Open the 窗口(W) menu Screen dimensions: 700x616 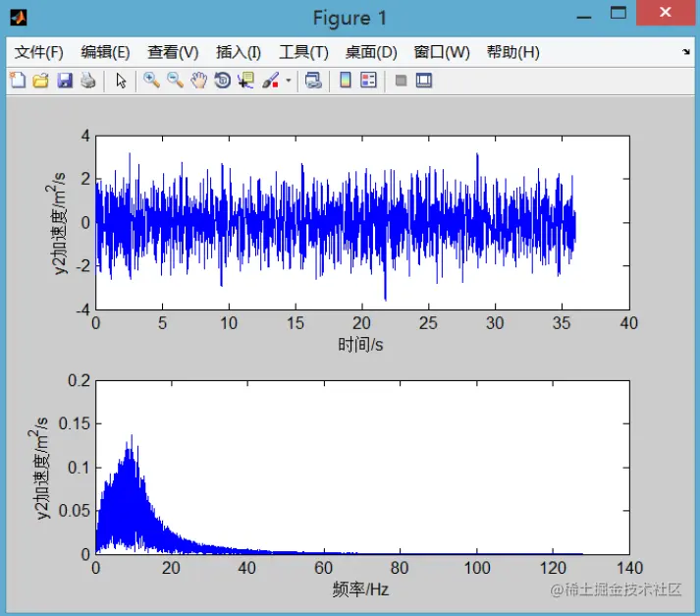[x=442, y=52]
